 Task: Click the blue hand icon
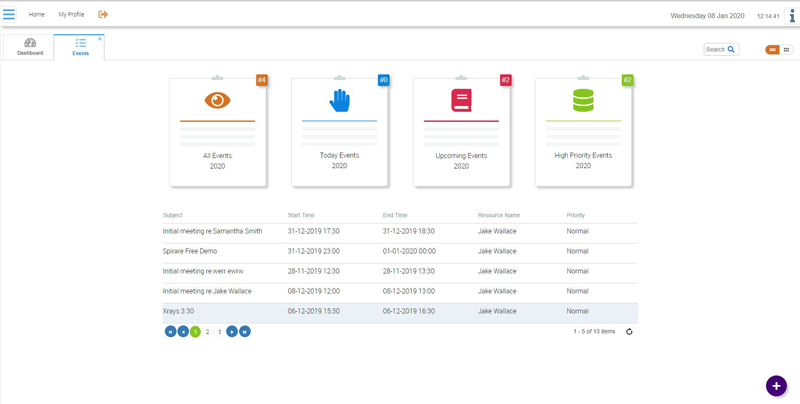[339, 100]
